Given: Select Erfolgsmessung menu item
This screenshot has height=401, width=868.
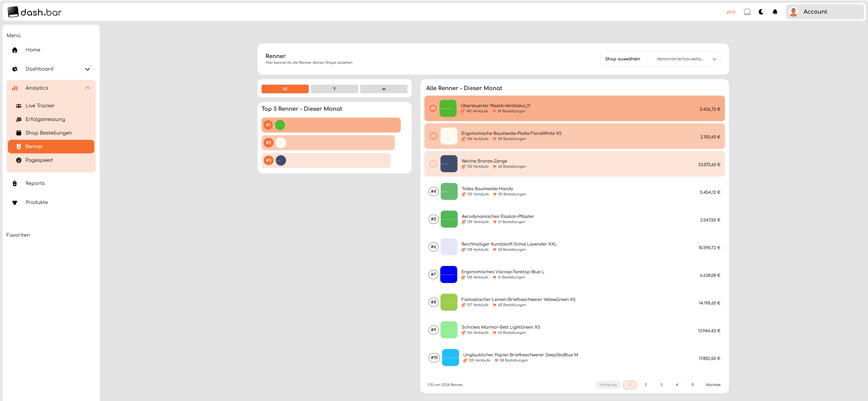Looking at the screenshot, I should (45, 119).
